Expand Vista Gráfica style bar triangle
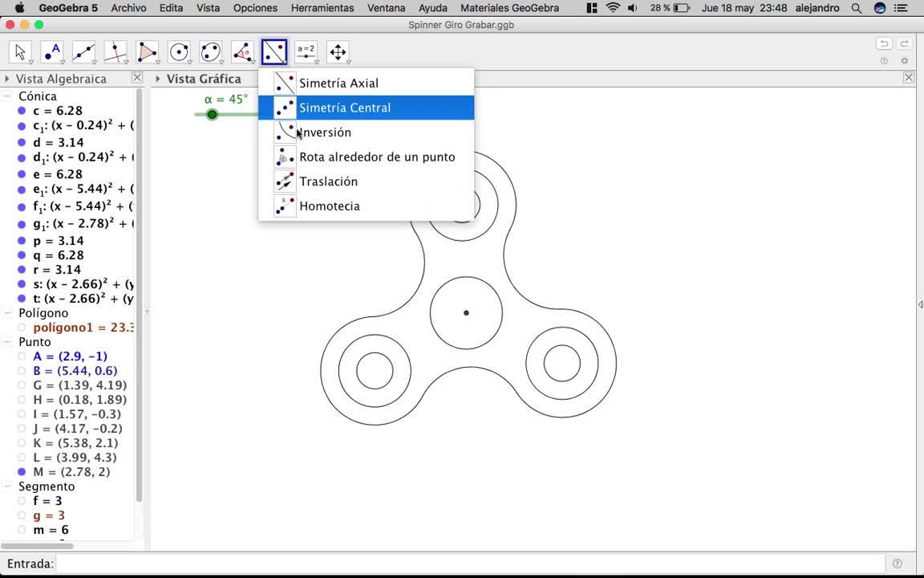Screen dimensions: 924x578 pyautogui.click(x=158, y=79)
